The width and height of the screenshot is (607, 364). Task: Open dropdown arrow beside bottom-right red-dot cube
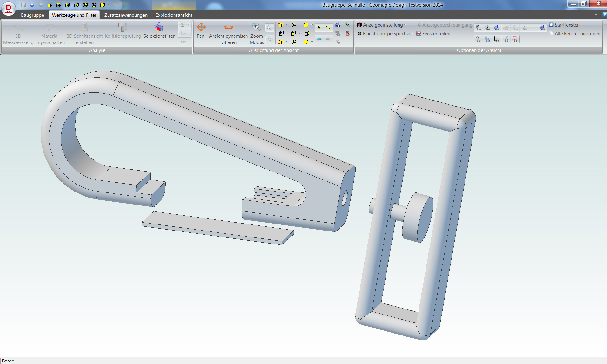[312, 42]
